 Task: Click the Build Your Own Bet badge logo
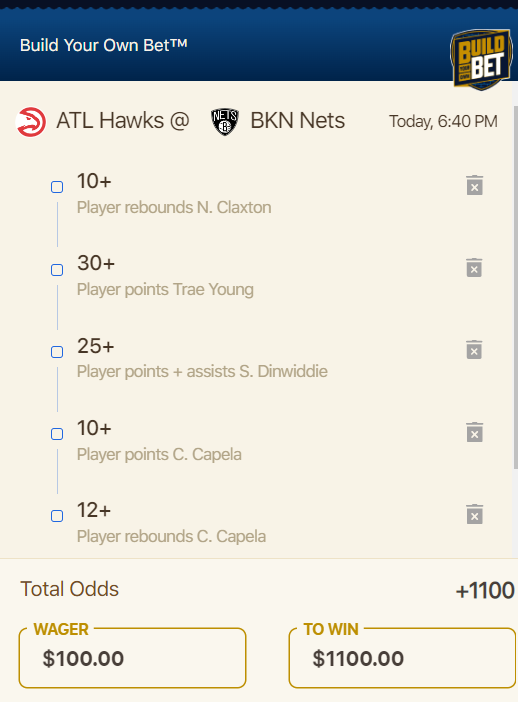pyautogui.click(x=481, y=59)
